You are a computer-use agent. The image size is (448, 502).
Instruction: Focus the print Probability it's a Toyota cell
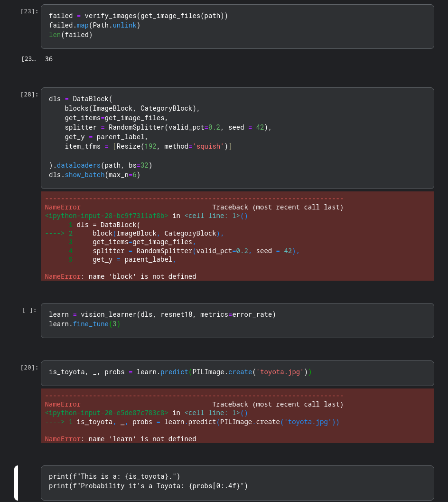237,482
